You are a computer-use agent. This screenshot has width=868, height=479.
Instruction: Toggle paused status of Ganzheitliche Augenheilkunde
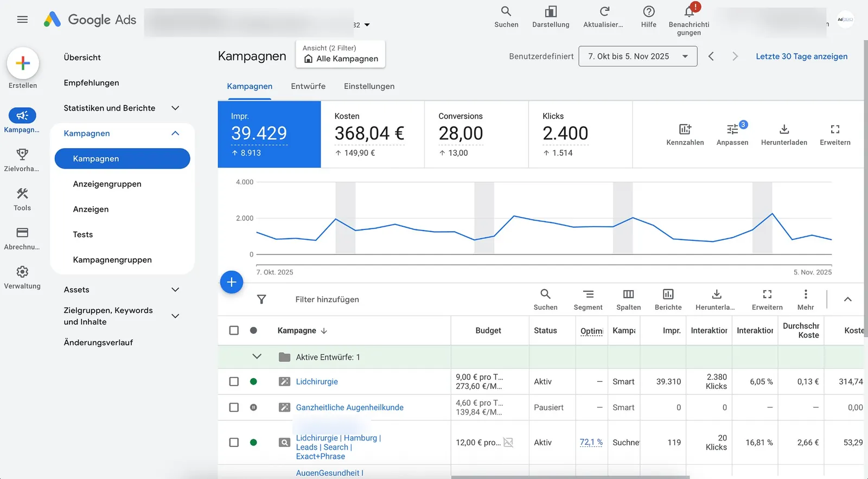click(253, 407)
